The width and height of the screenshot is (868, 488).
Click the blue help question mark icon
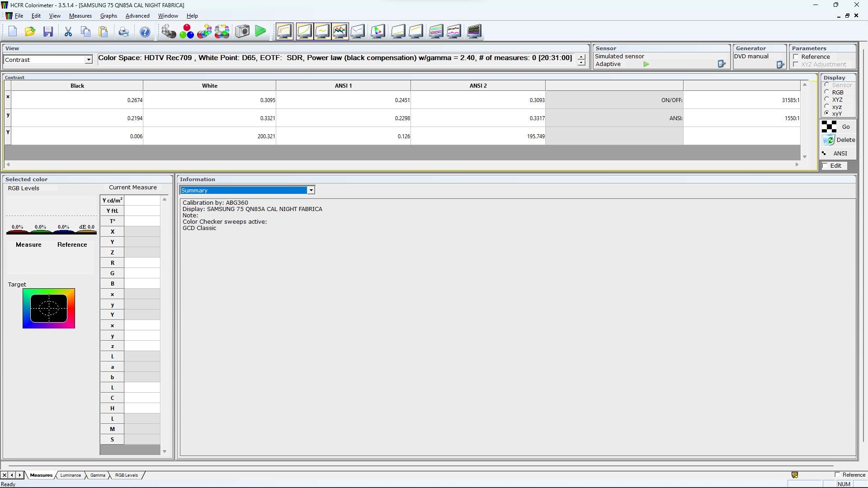click(145, 32)
